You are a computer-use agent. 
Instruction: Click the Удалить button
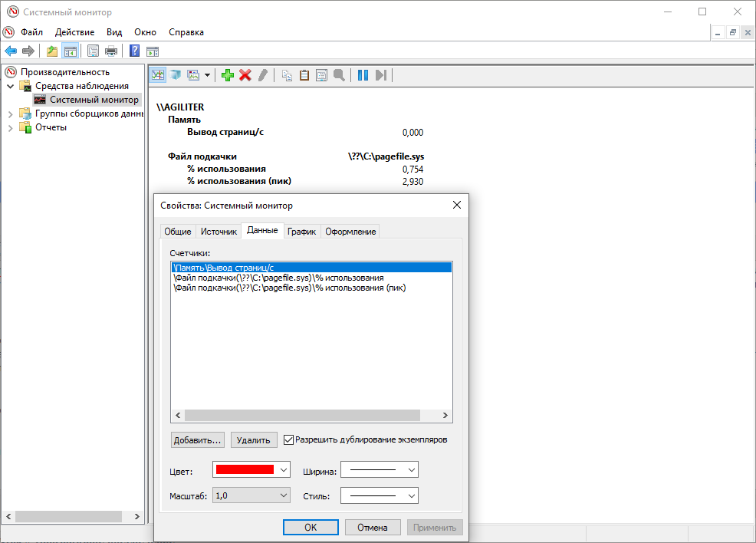[x=254, y=439]
